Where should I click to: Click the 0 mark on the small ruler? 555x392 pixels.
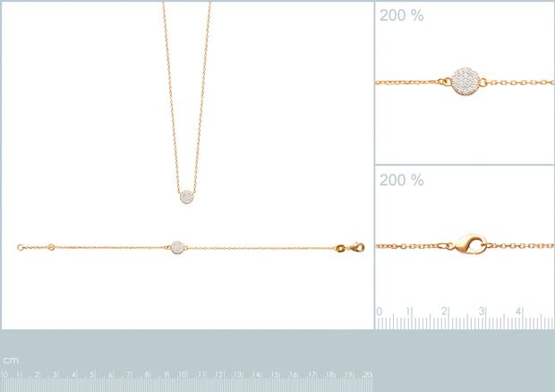click(379, 311)
